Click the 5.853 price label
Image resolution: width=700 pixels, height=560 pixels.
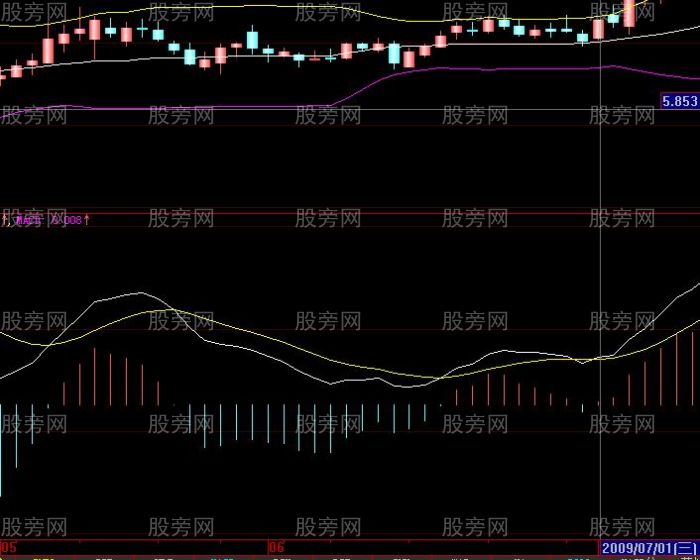coord(679,101)
